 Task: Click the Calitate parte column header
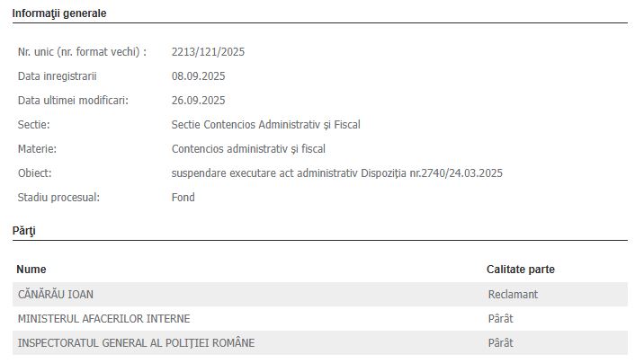521,270
